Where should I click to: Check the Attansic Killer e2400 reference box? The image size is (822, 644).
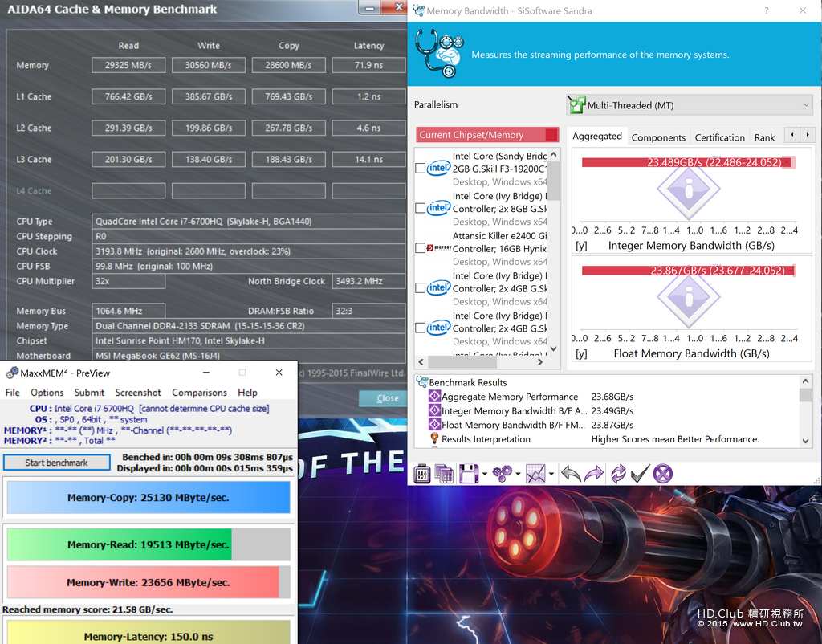click(x=420, y=248)
